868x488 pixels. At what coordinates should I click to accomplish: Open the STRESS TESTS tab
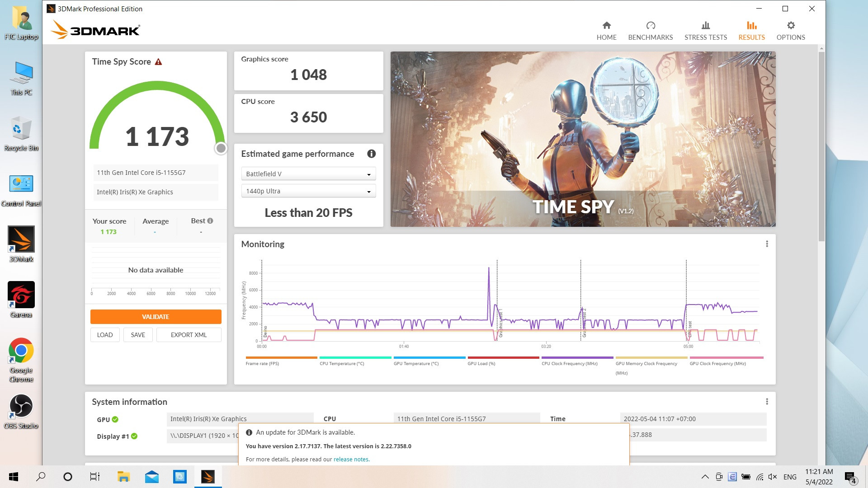coord(705,31)
